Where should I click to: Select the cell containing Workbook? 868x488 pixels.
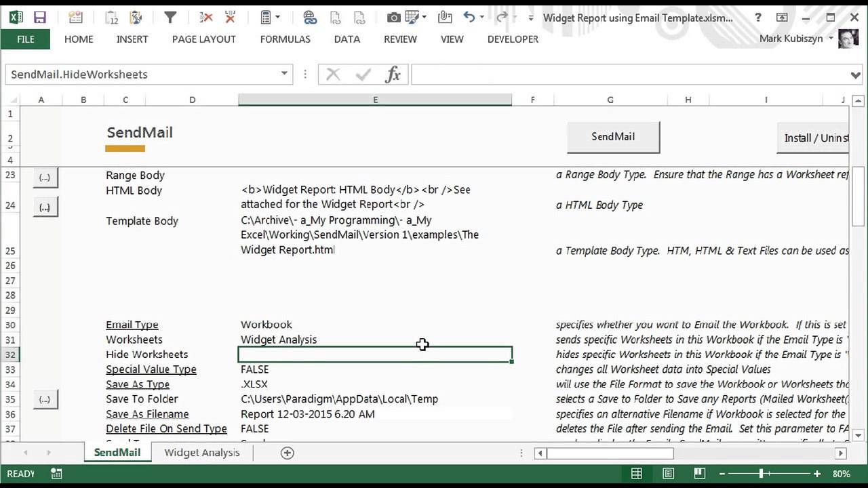[375, 325]
